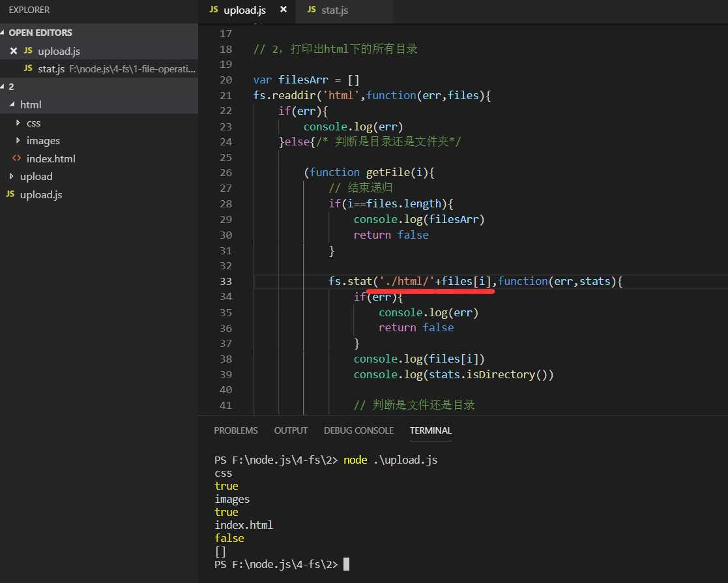Select the html folder row
Image resolution: width=728 pixels, height=583 pixels.
click(x=99, y=104)
